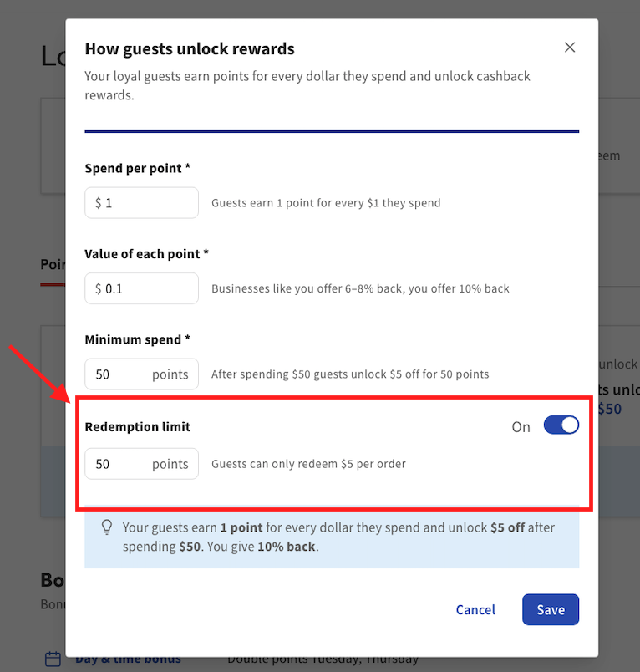Click the lightbulb tip icon

click(x=106, y=527)
